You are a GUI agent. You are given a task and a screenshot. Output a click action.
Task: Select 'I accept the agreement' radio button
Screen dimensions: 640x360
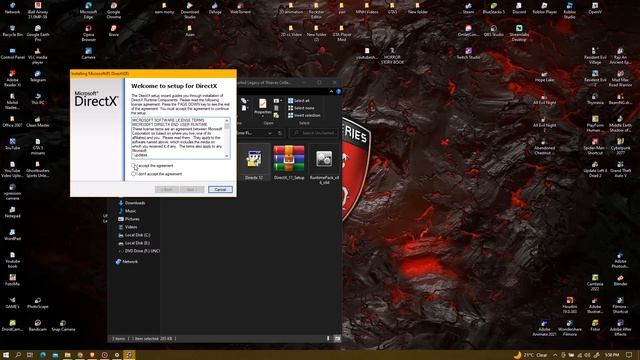(133, 165)
